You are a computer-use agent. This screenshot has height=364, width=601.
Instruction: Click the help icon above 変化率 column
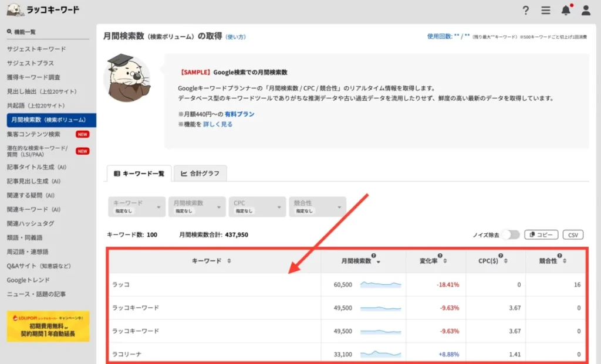click(440, 256)
